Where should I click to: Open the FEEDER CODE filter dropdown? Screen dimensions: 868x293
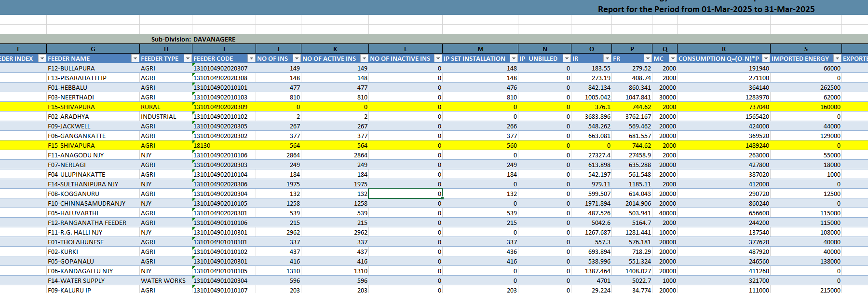(x=251, y=58)
